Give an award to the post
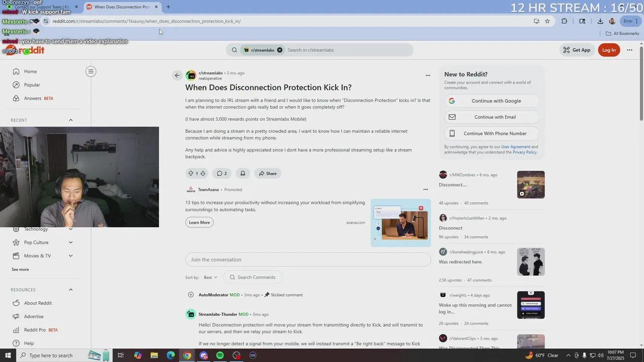The height and width of the screenshot is (362, 644). [x=243, y=173]
